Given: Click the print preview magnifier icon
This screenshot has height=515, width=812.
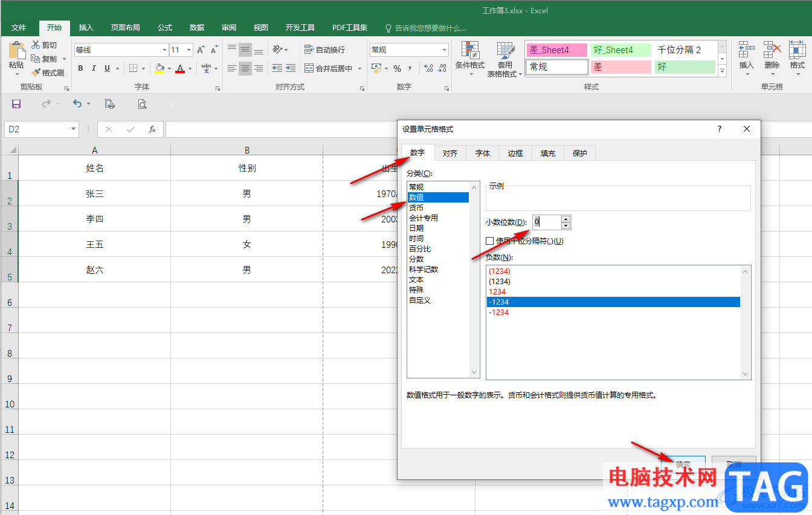Looking at the screenshot, I should click(x=142, y=104).
